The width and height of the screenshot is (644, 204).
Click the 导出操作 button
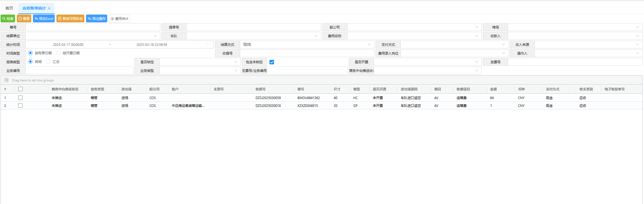[97, 19]
